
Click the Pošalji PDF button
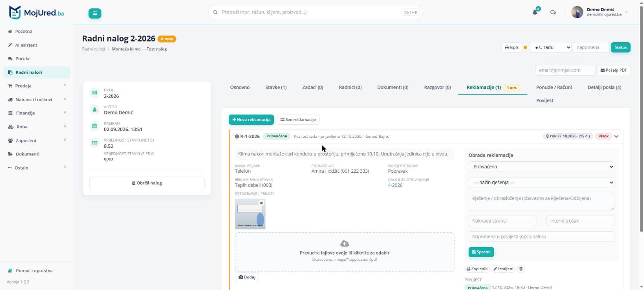[614, 70]
